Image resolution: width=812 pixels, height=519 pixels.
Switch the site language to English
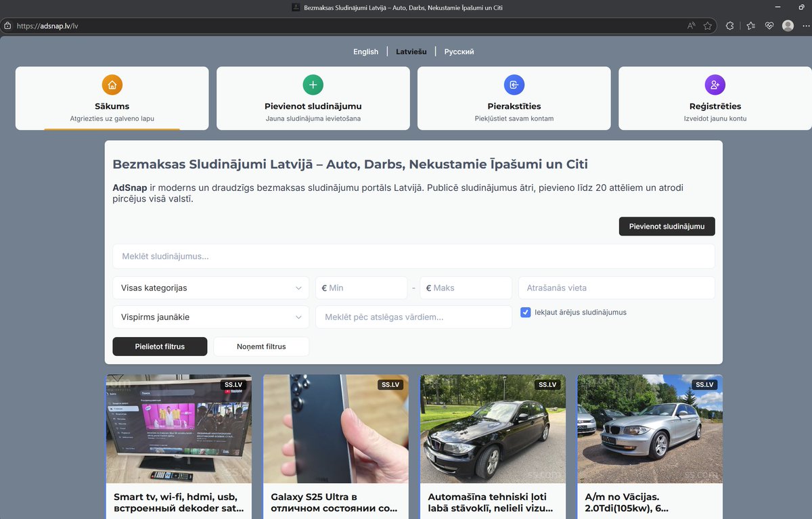pyautogui.click(x=365, y=51)
